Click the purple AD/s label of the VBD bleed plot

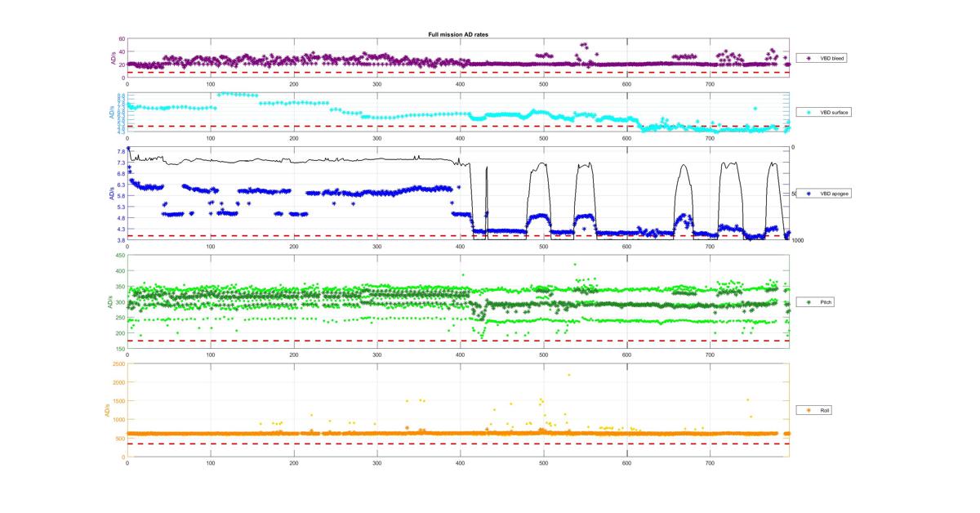pyautogui.click(x=112, y=59)
